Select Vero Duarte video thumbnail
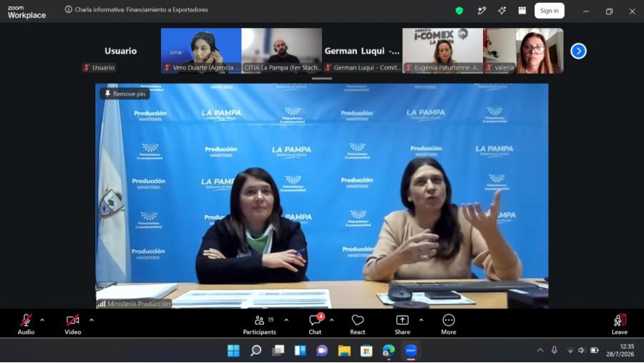Viewport: 644px width, 363px height. coord(201,51)
